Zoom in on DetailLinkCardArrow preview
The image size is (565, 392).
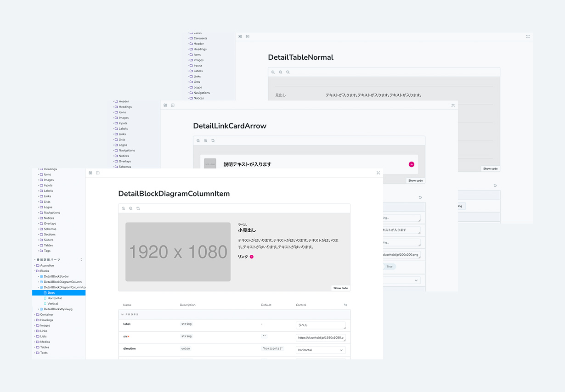point(198,140)
